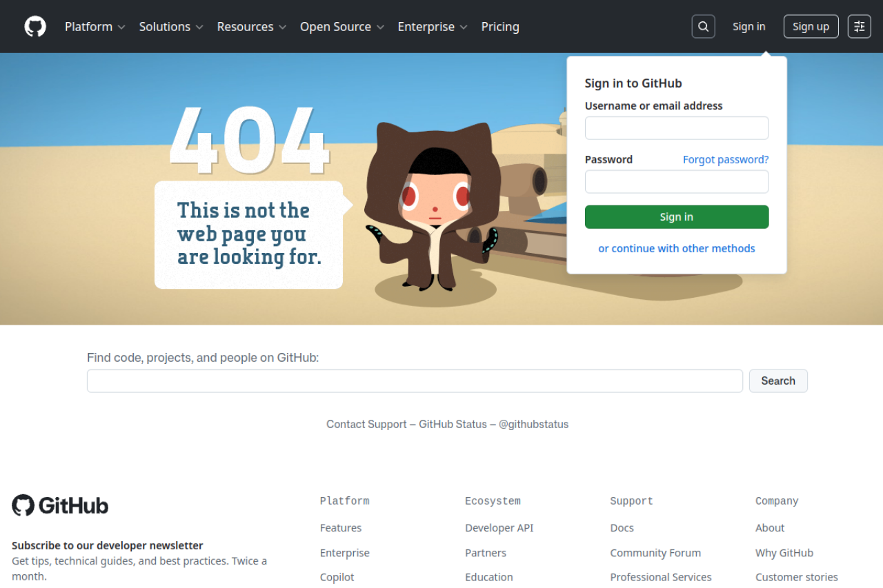Select the GitHub logo in the footer
The width and height of the screenshot is (883, 588).
[x=59, y=505]
